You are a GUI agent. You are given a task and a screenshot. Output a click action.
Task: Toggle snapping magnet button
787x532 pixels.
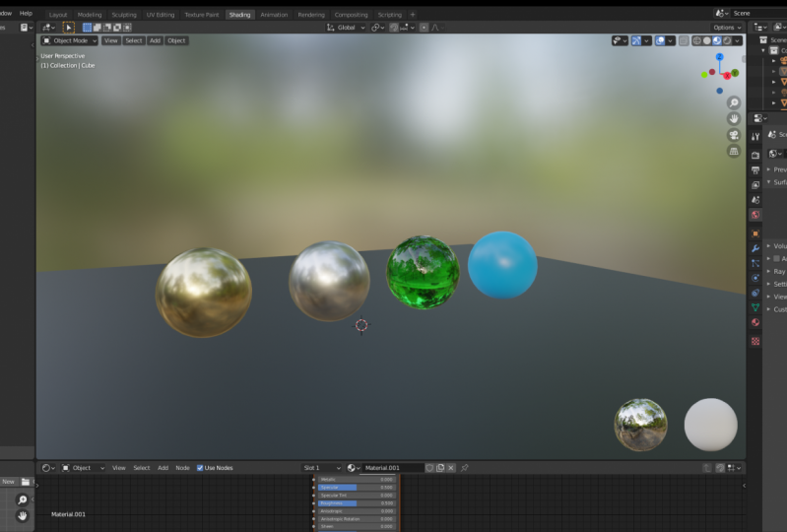pyautogui.click(x=394, y=28)
